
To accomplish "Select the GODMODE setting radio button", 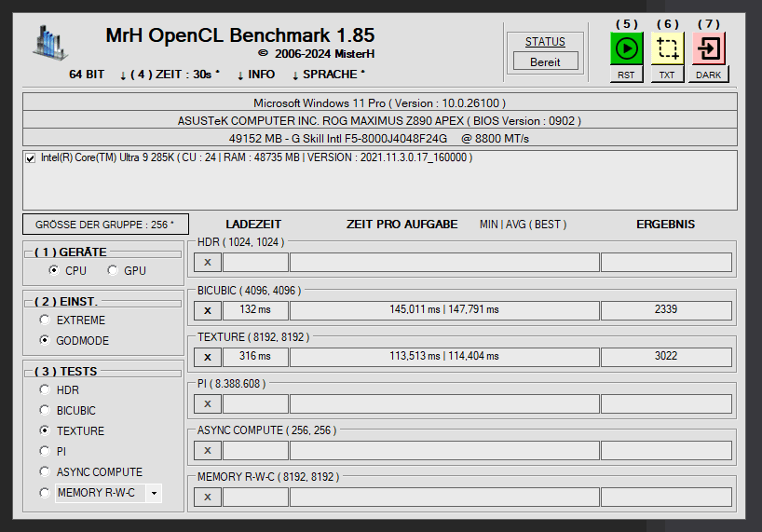I will click(x=45, y=340).
